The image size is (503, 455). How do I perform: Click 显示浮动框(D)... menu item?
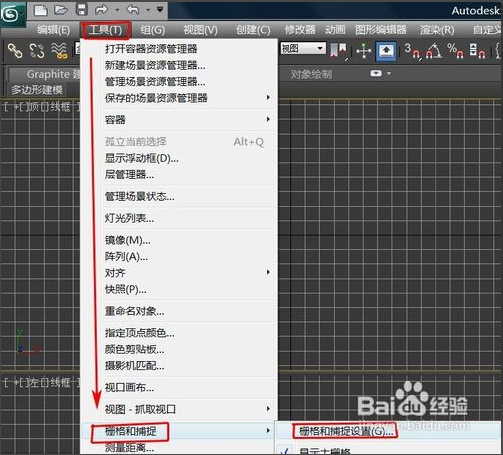(179, 158)
